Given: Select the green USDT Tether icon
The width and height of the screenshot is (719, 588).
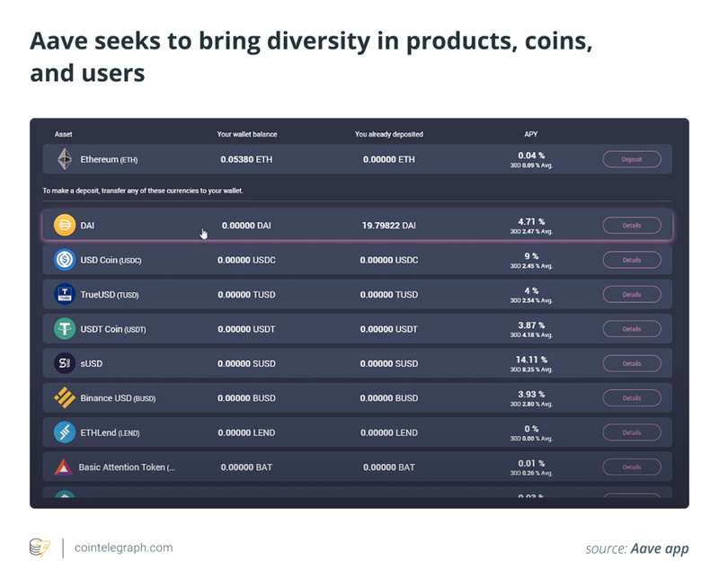Looking at the screenshot, I should tap(64, 329).
